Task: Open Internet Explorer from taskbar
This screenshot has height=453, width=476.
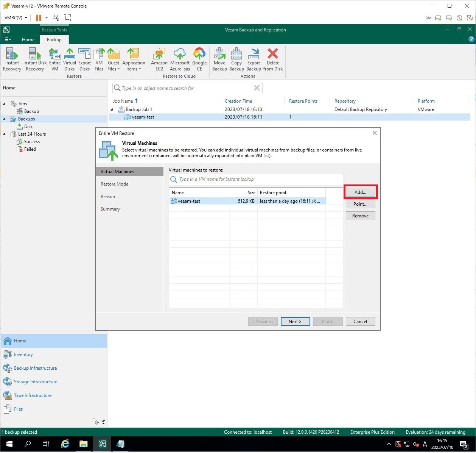Action: [x=65, y=444]
